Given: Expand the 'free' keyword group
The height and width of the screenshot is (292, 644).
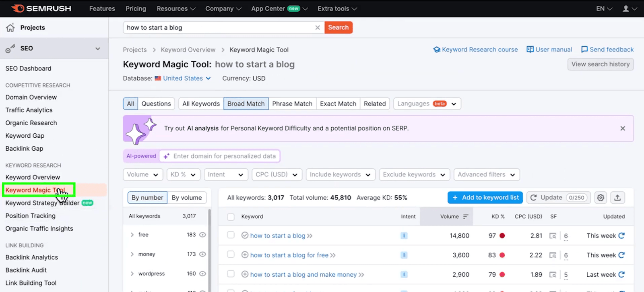Looking at the screenshot, I should tap(132, 235).
